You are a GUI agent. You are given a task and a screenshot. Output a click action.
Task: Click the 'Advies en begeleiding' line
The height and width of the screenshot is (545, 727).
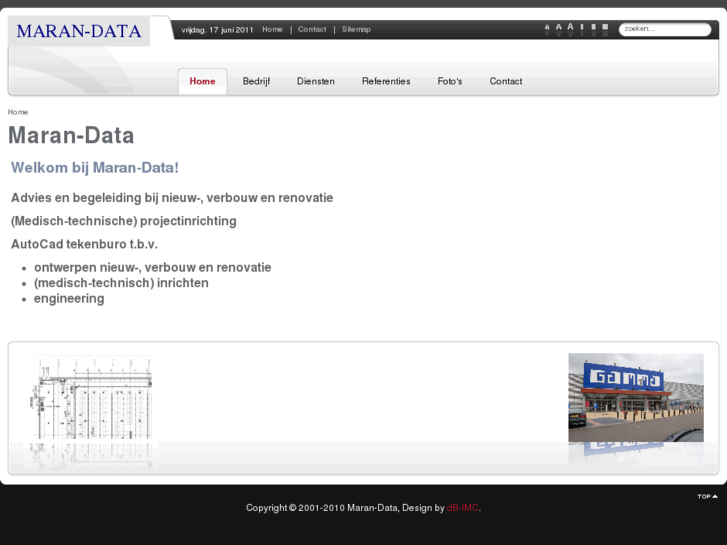point(172,198)
